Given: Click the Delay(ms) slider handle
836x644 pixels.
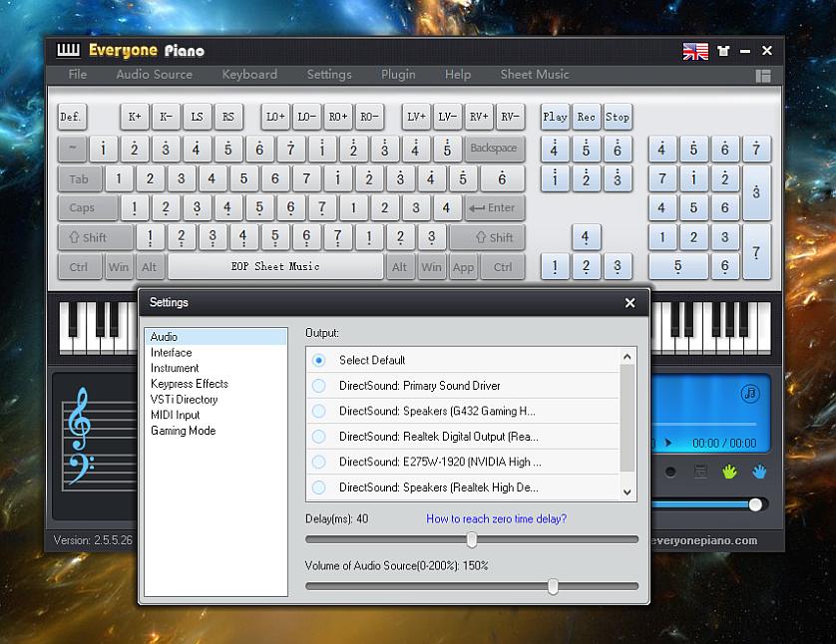Looking at the screenshot, I should 471,539.
